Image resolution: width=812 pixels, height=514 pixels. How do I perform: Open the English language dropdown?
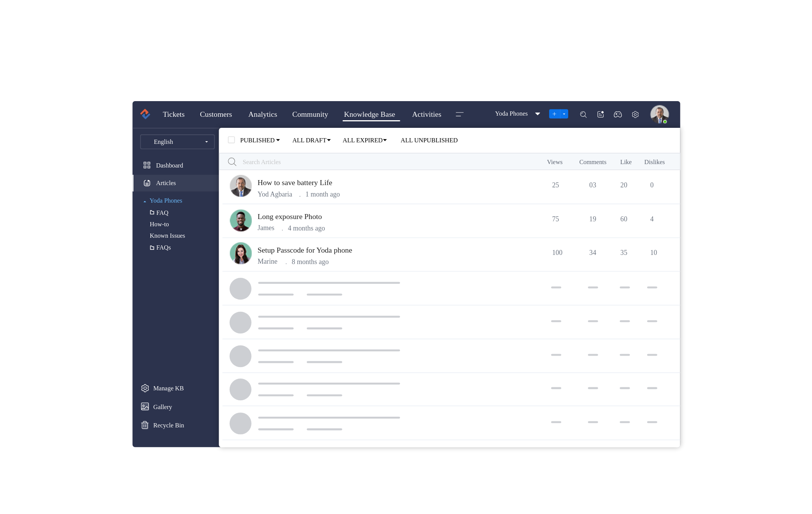177,142
